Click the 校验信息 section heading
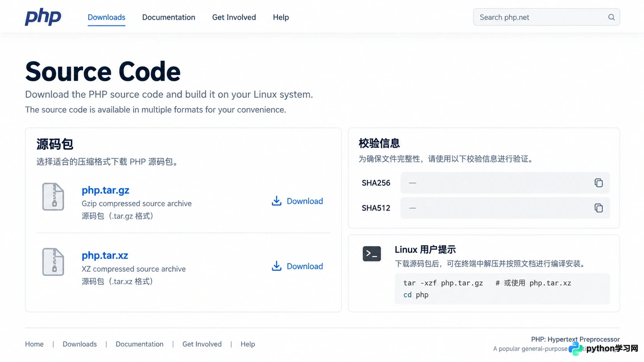644x362 pixels. click(379, 143)
